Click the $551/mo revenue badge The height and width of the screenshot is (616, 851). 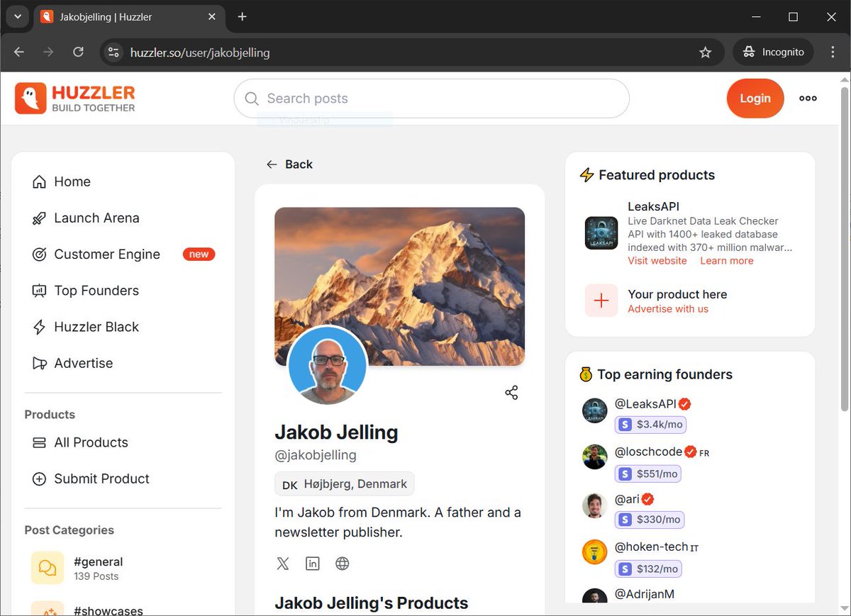tap(648, 474)
